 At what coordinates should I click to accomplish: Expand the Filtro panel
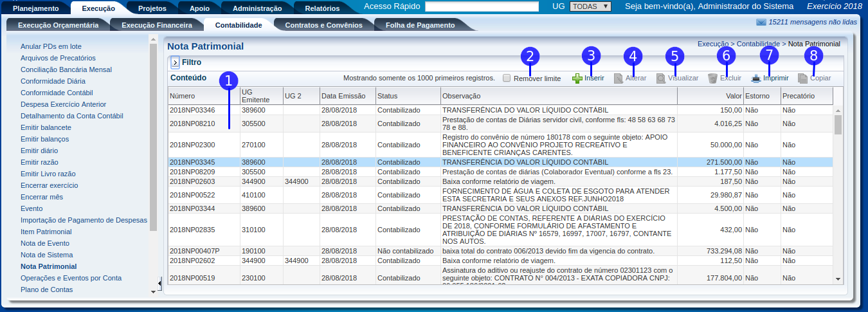click(x=175, y=63)
